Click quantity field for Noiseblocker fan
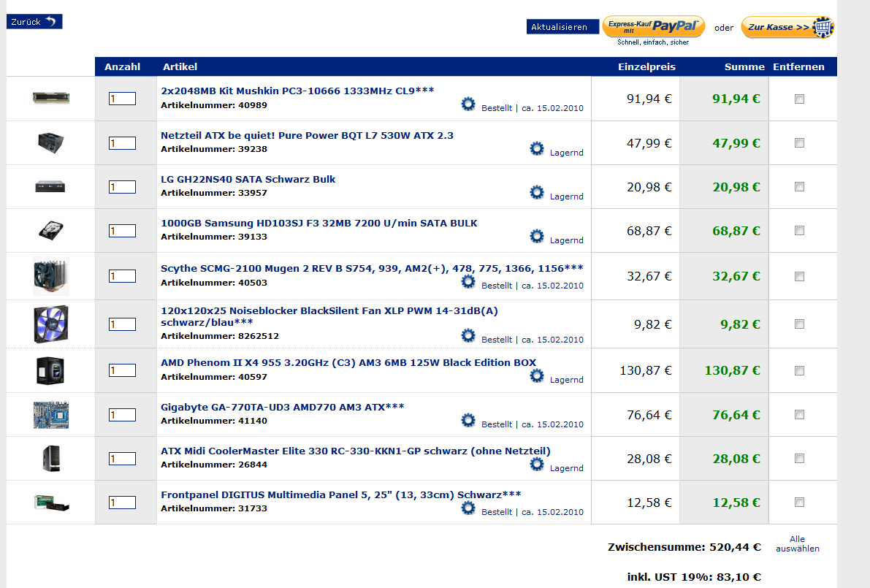Image resolution: width=870 pixels, height=588 pixels. point(122,324)
